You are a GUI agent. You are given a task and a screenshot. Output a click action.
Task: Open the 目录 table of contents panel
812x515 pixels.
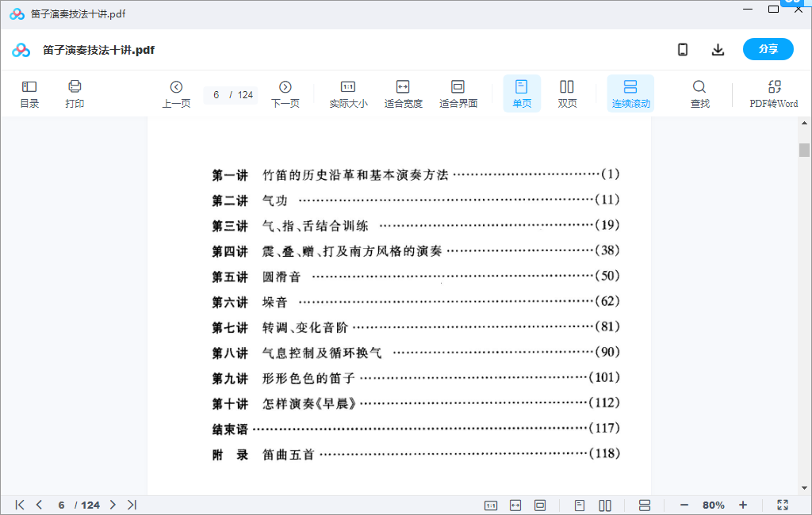[x=29, y=93]
